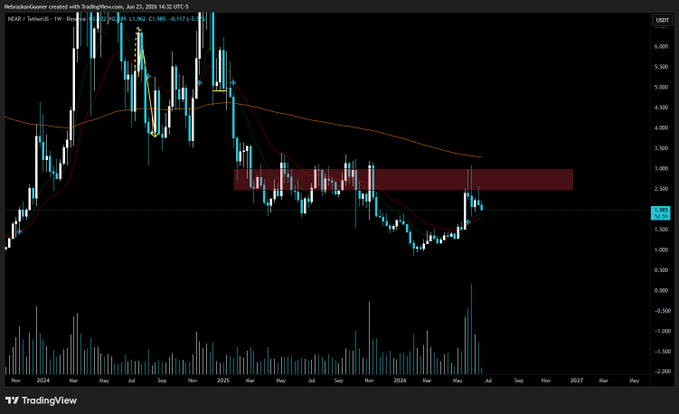Click the Nov label just before 2027
The height and width of the screenshot is (414, 679).
[x=546, y=381]
